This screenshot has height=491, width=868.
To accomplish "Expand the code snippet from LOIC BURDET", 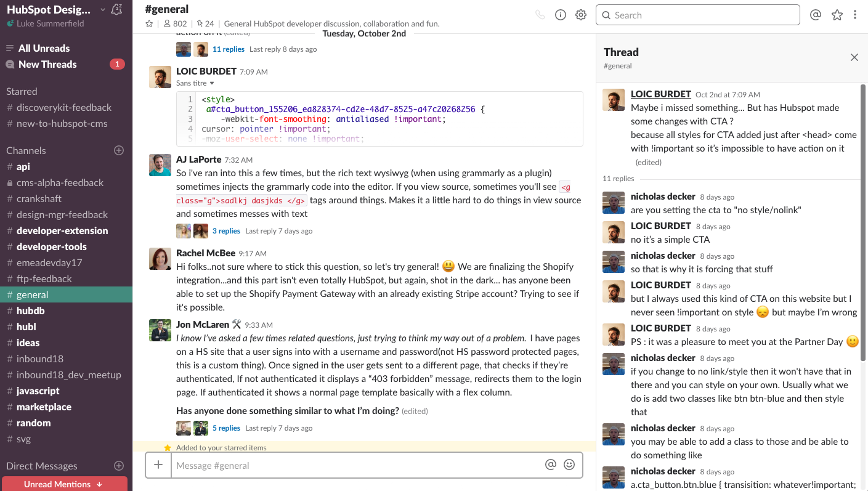I will click(379, 119).
